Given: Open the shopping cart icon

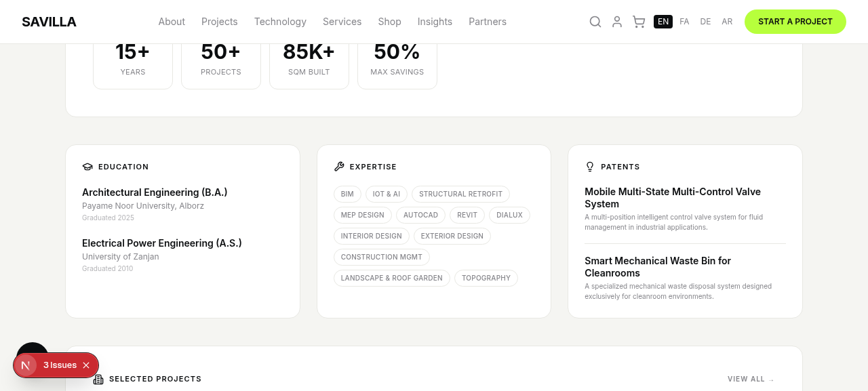Looking at the screenshot, I should pyautogui.click(x=639, y=22).
